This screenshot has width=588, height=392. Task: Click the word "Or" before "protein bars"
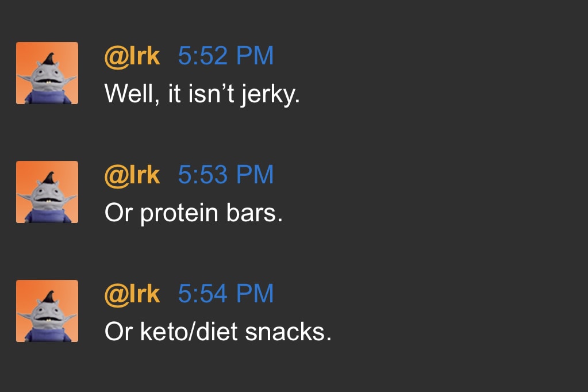tap(118, 213)
